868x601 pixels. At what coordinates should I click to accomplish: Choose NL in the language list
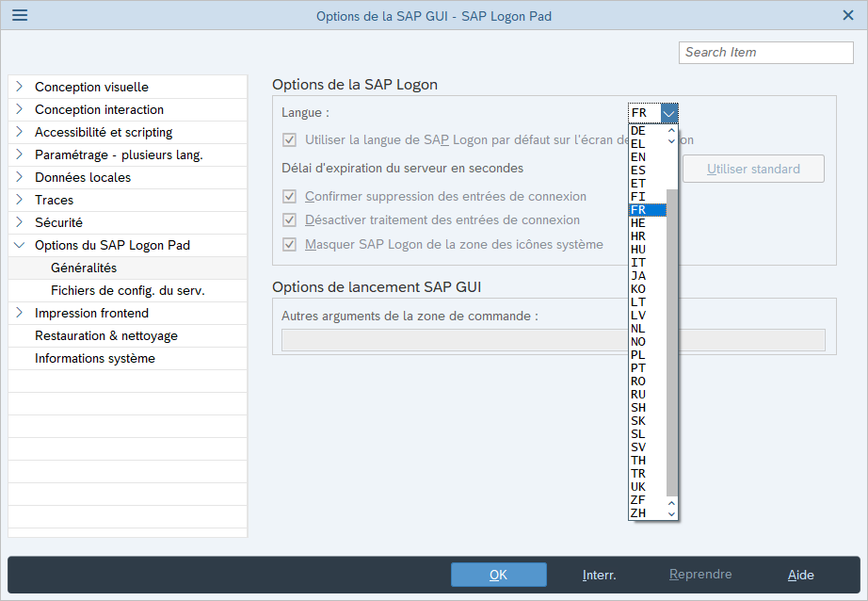[x=648, y=329]
